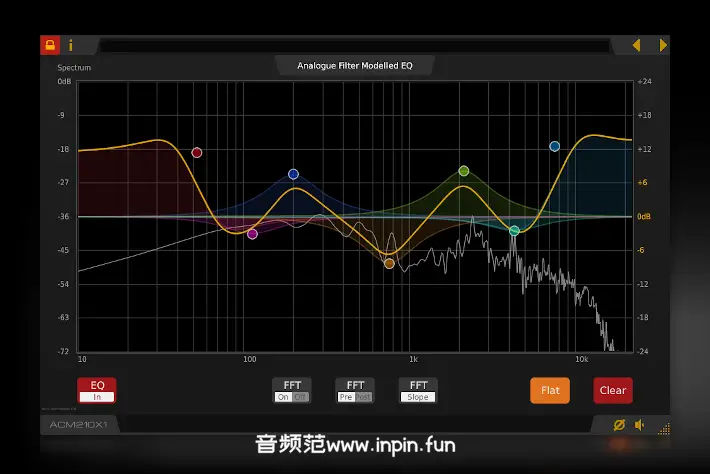710x474 pixels.
Task: Select the magenta band node
Action: pyautogui.click(x=253, y=234)
